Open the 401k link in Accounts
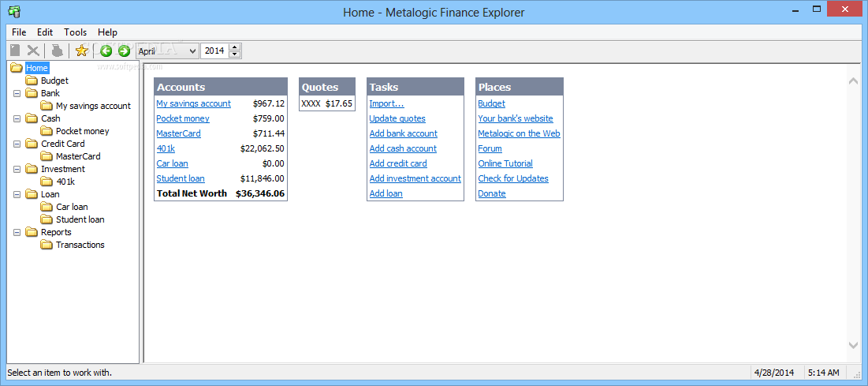 (166, 148)
